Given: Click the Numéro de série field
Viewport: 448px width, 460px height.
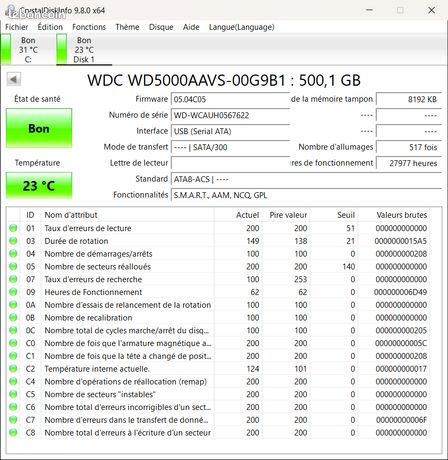Looking at the screenshot, I should (x=230, y=115).
